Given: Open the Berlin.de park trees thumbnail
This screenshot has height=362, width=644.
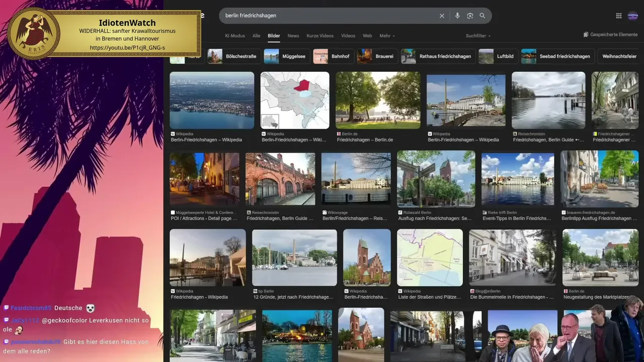Looking at the screenshot, I should tap(378, 100).
